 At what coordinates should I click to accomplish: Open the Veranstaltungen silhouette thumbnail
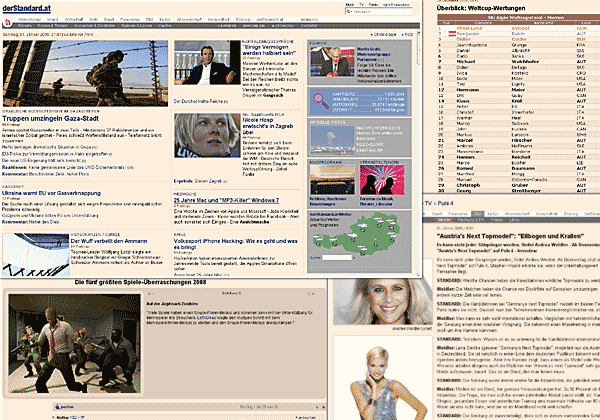[382, 180]
